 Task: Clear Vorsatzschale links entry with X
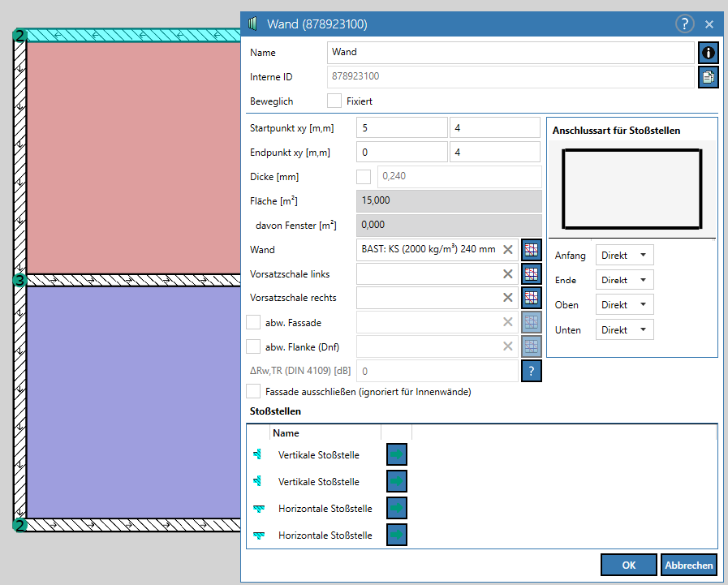(508, 274)
